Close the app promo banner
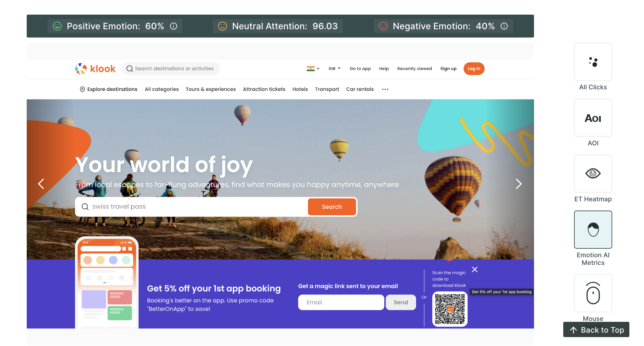The width and height of the screenshot is (644, 346). click(x=475, y=269)
